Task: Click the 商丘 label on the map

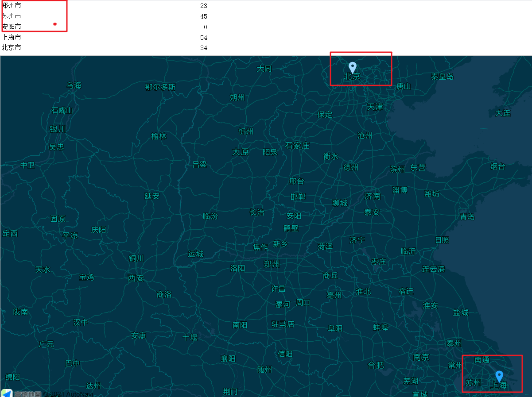Action: 330,275
